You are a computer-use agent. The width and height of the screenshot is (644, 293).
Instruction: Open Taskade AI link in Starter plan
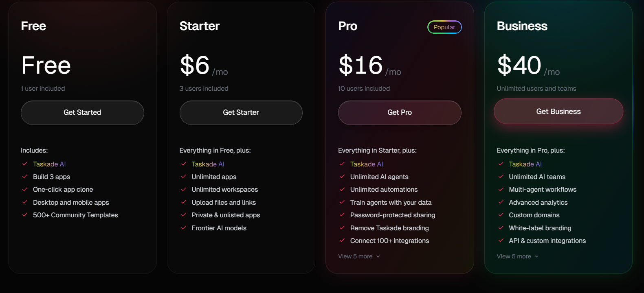tap(208, 164)
